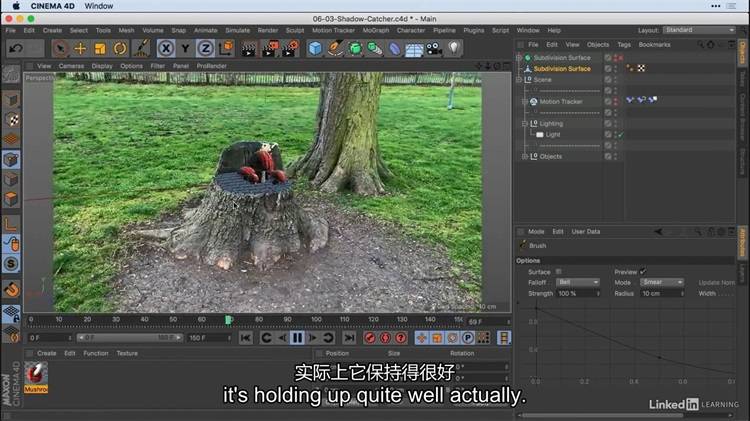Image resolution: width=750 pixels, height=421 pixels.
Task: Select Polygons mode in left toolbar
Action: pyautogui.click(x=11, y=199)
